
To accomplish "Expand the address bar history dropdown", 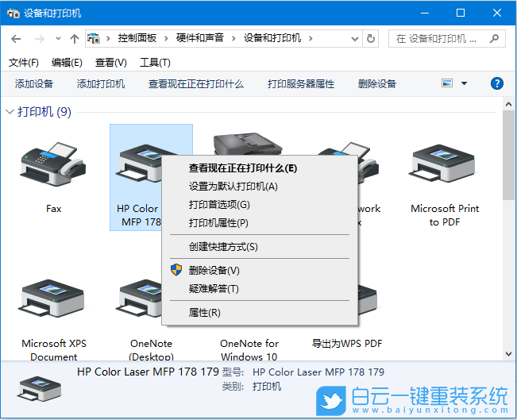I will tap(355, 39).
